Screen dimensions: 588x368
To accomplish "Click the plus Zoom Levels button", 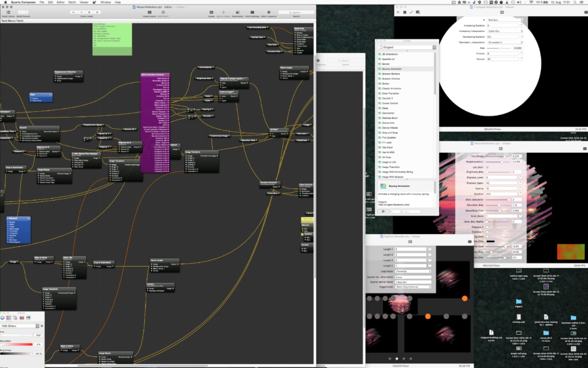I will coord(97,12).
